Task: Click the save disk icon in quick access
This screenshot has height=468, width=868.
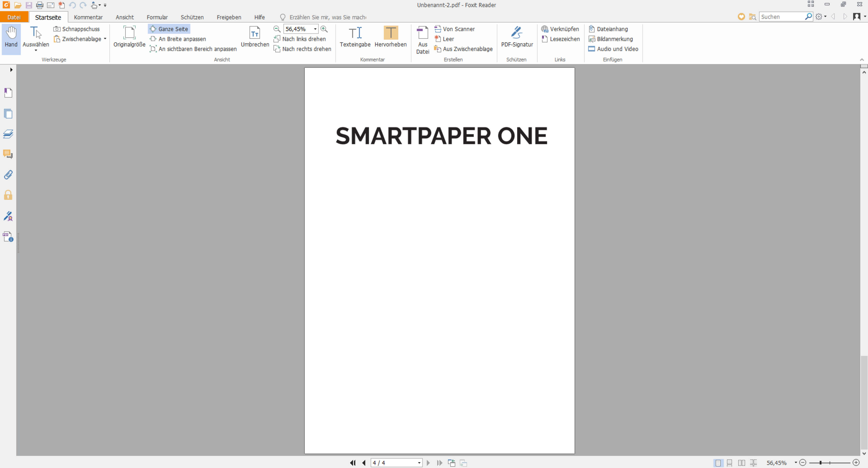Action: [29, 5]
